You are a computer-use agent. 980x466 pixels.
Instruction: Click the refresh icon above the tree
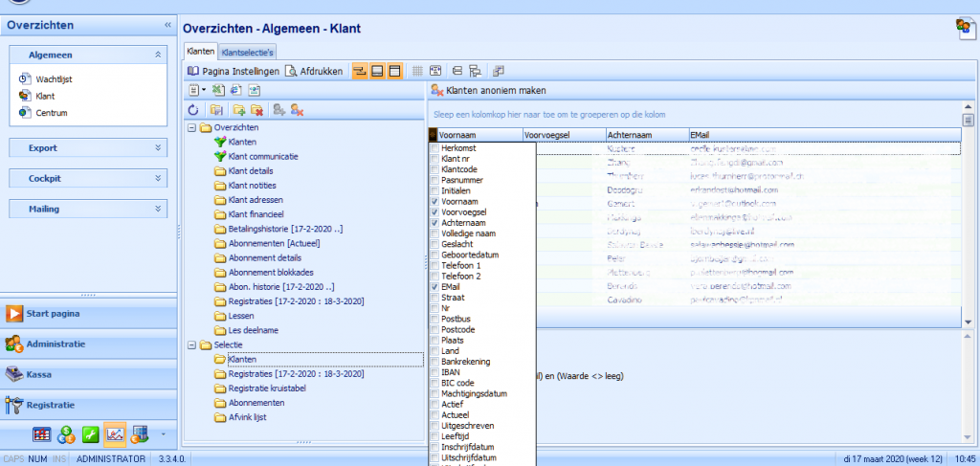point(193,110)
